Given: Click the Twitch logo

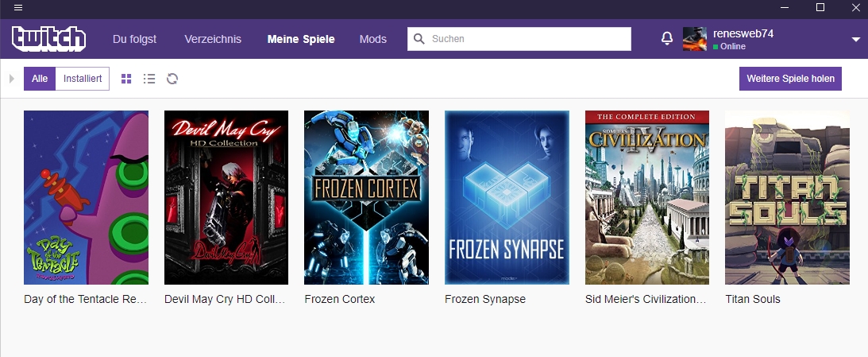Looking at the screenshot, I should click(48, 39).
